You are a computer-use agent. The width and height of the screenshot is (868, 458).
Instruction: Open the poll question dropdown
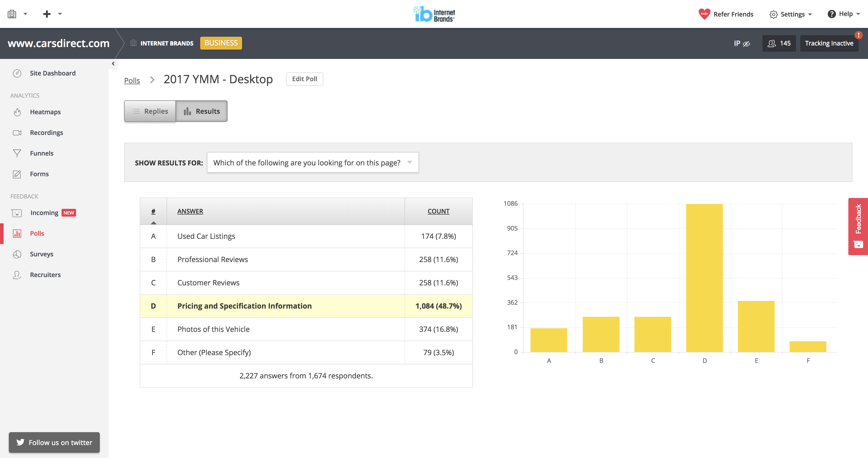[x=312, y=163]
